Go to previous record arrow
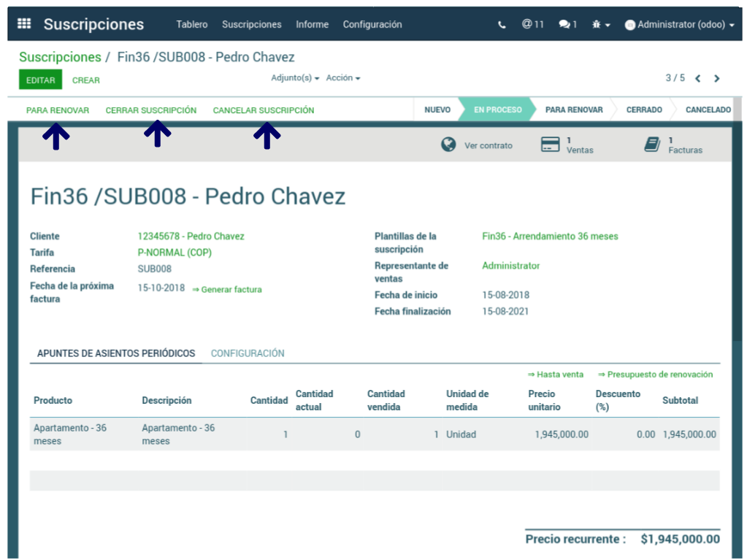Screen dimensions: 747x560 click(698, 79)
